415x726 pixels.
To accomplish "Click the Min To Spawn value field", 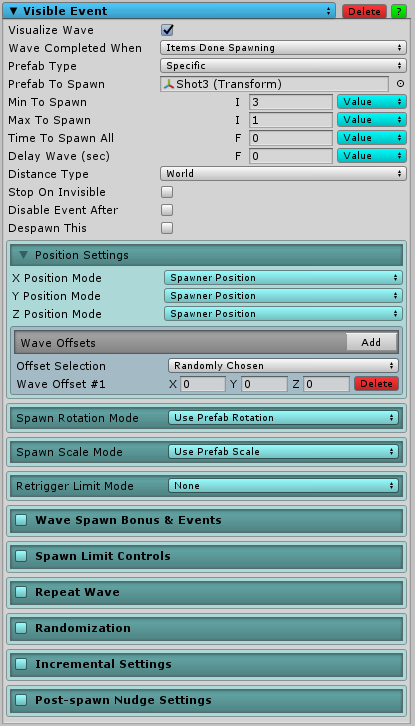I will point(291,102).
